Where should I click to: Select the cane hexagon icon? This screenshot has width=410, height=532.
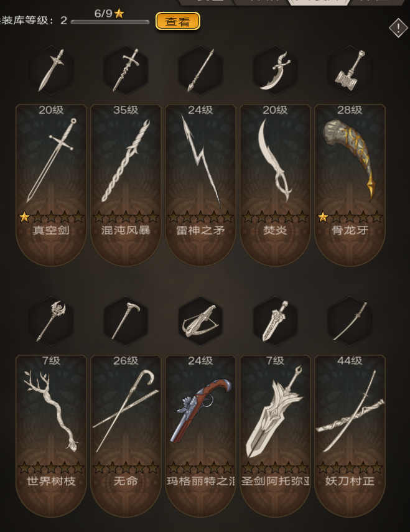click(x=126, y=321)
